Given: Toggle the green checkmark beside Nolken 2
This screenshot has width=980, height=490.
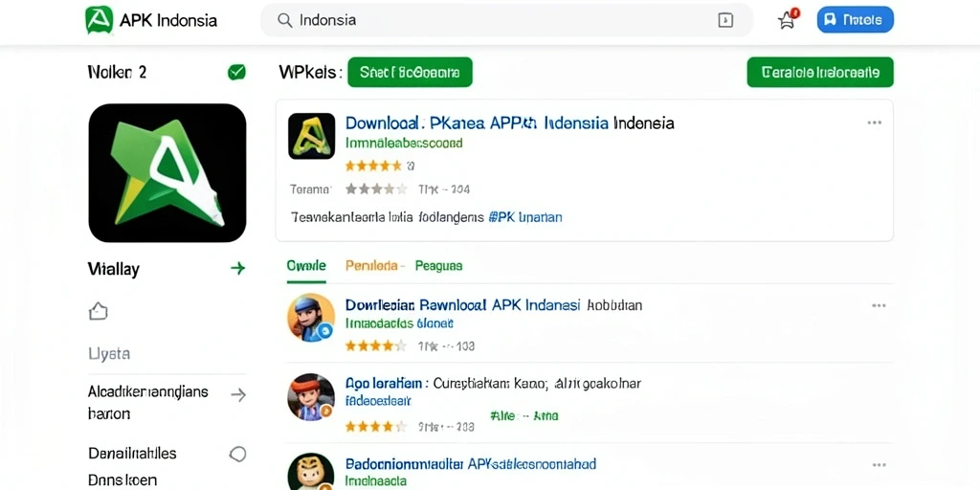Looking at the screenshot, I should [237, 72].
